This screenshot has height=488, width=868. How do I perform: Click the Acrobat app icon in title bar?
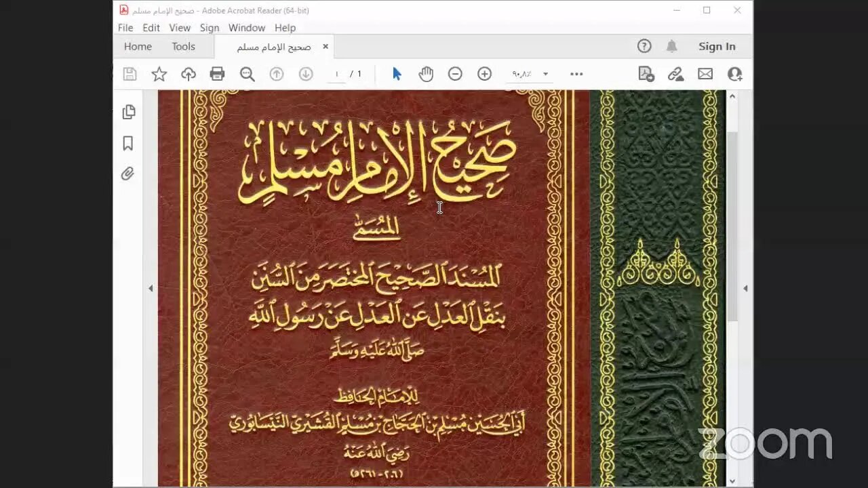click(x=123, y=10)
